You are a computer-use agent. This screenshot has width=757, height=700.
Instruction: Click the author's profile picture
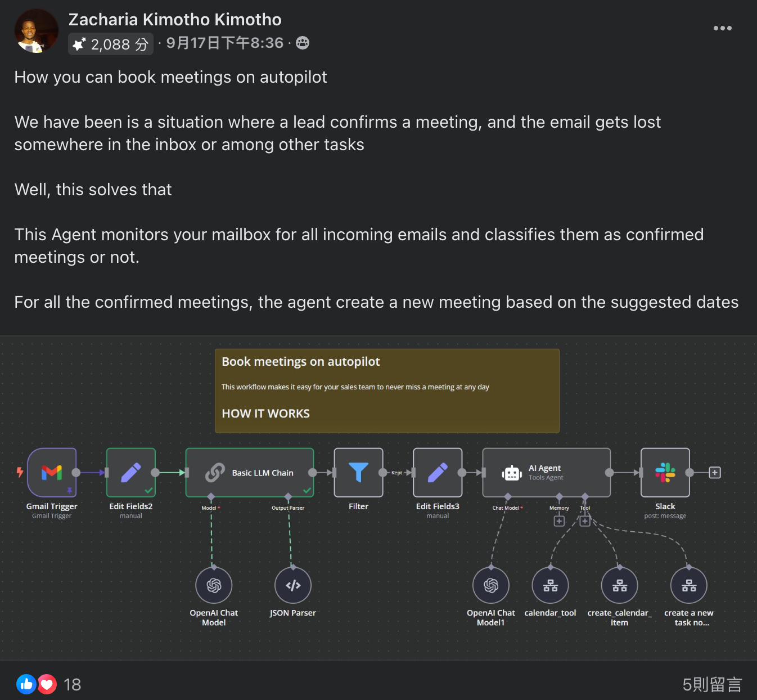[36, 31]
